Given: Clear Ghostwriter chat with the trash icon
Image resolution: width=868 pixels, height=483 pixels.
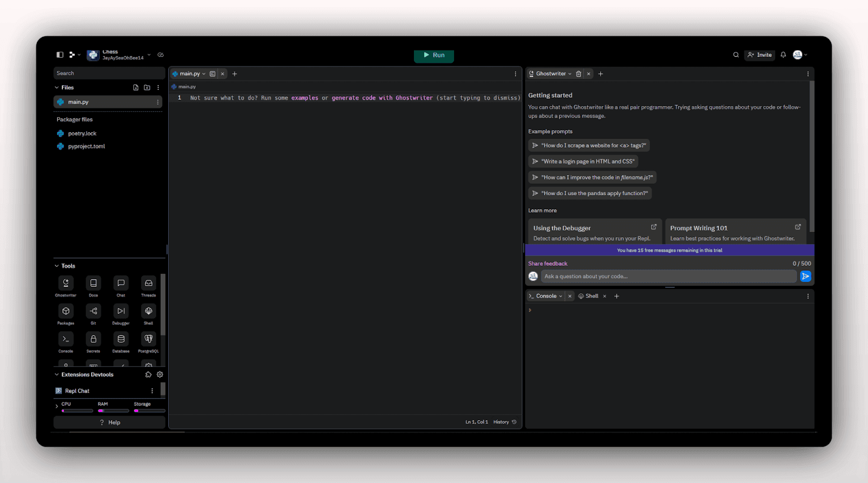Looking at the screenshot, I should [578, 74].
